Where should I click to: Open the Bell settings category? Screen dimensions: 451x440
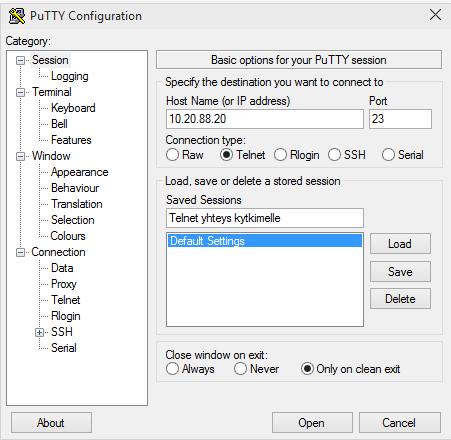59,124
